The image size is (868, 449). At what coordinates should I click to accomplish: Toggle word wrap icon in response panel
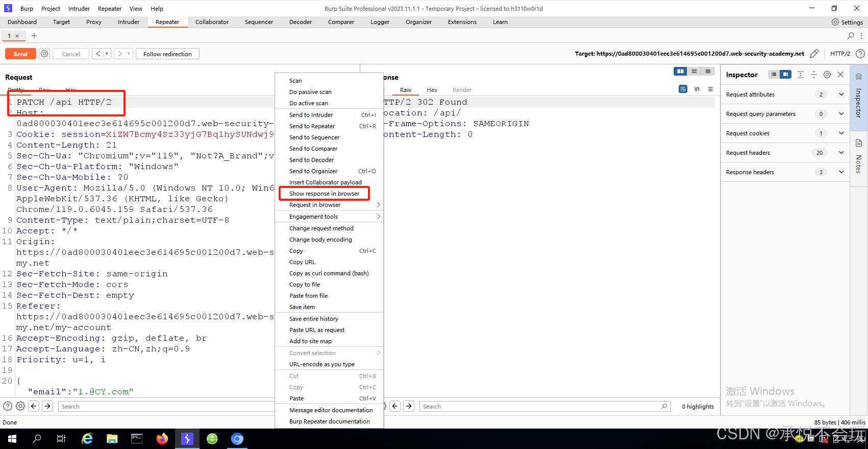pos(683,89)
